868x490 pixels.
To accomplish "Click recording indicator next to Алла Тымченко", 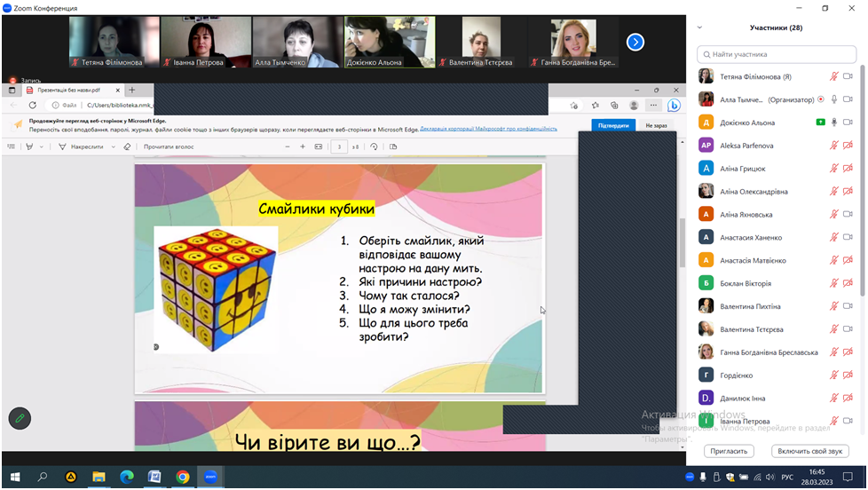I will (820, 99).
